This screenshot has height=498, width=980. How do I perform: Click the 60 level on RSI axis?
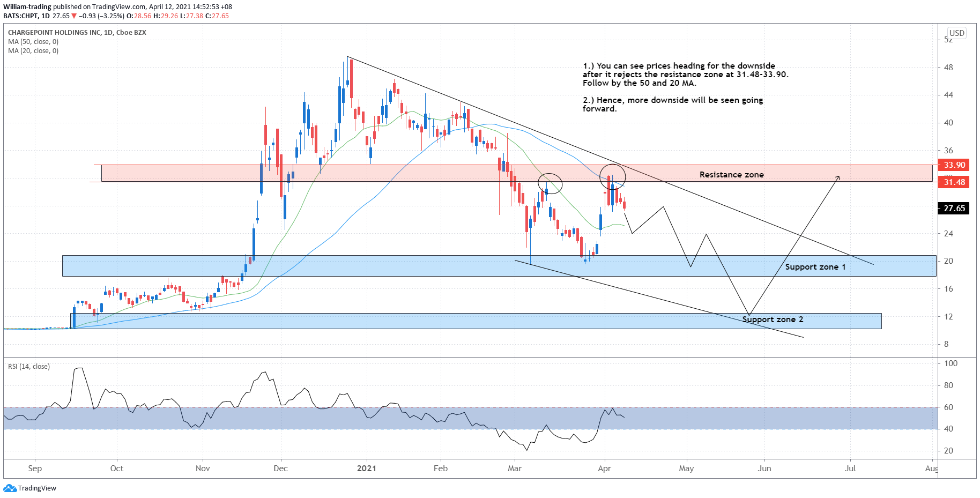pos(948,407)
